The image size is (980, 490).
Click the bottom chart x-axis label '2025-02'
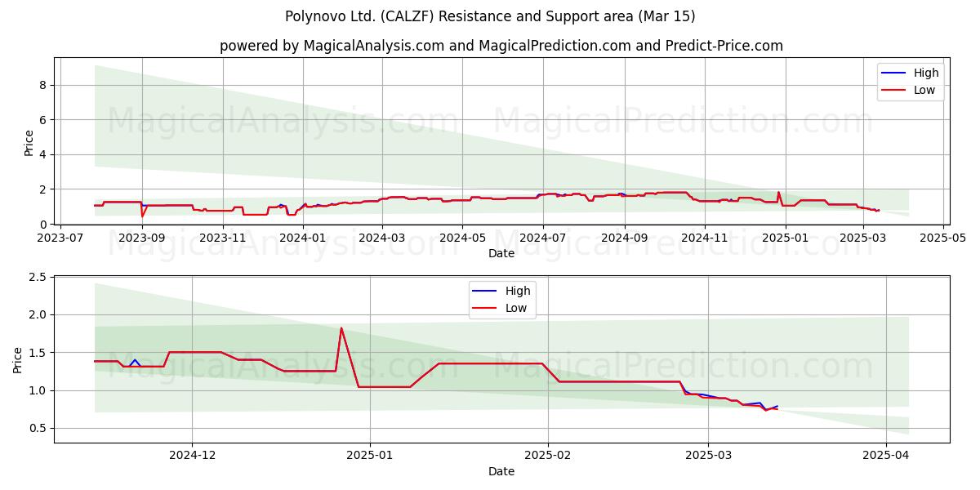pos(548,457)
